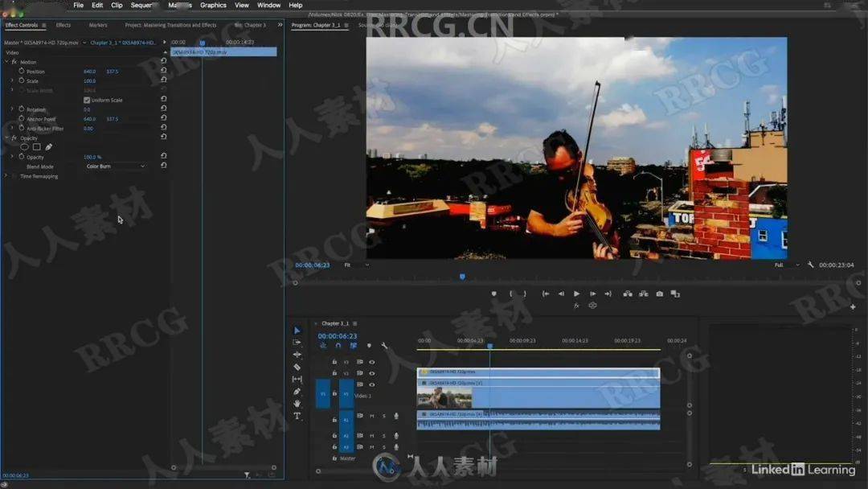Click the Export Frame camera icon

pos(659,294)
